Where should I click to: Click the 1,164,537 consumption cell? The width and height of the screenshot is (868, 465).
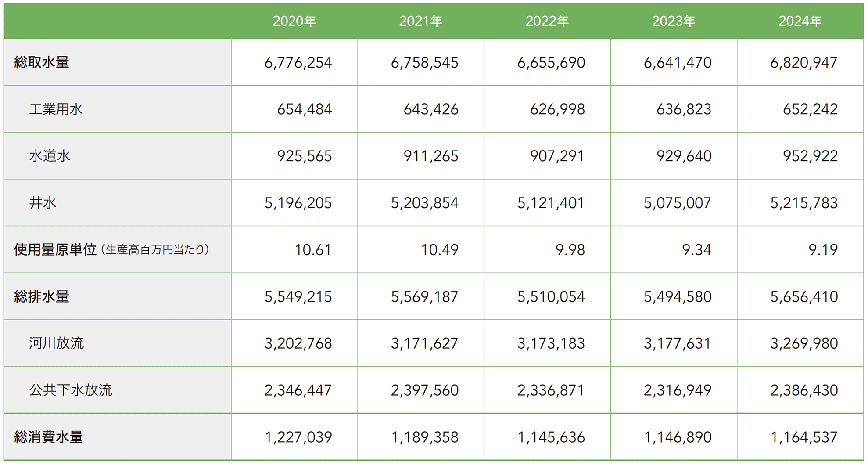[803, 437]
